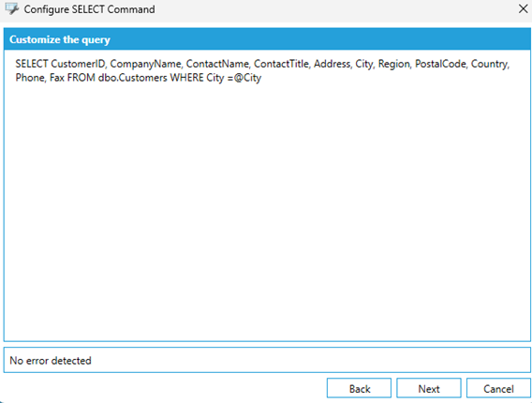532x403 pixels.
Task: Click the CompanyName column in the query
Action: 145,64
